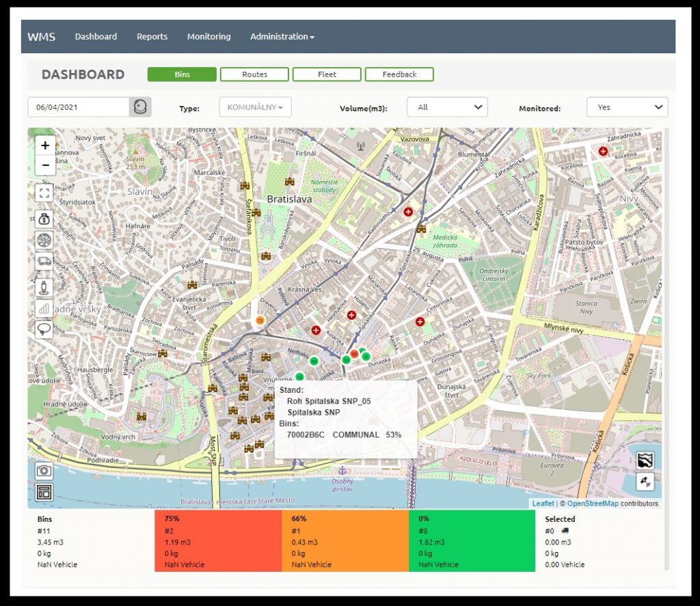Open the Monitoring nav item
The image size is (700, 606).
point(209,37)
